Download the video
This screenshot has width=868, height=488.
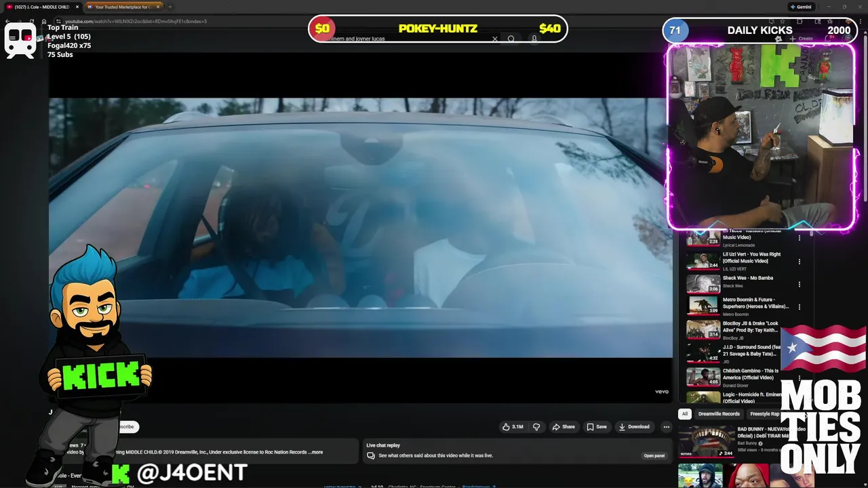(634, 427)
